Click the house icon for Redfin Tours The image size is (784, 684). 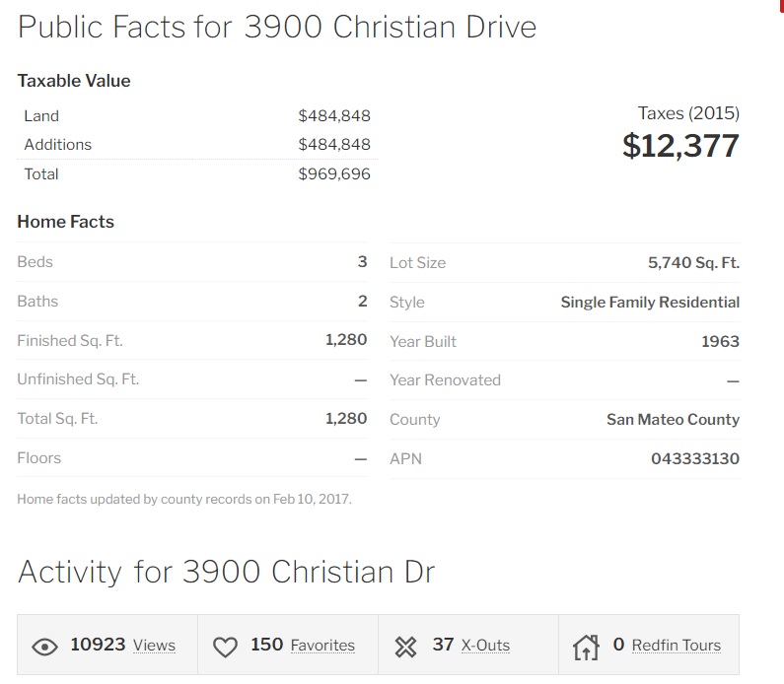point(586,647)
